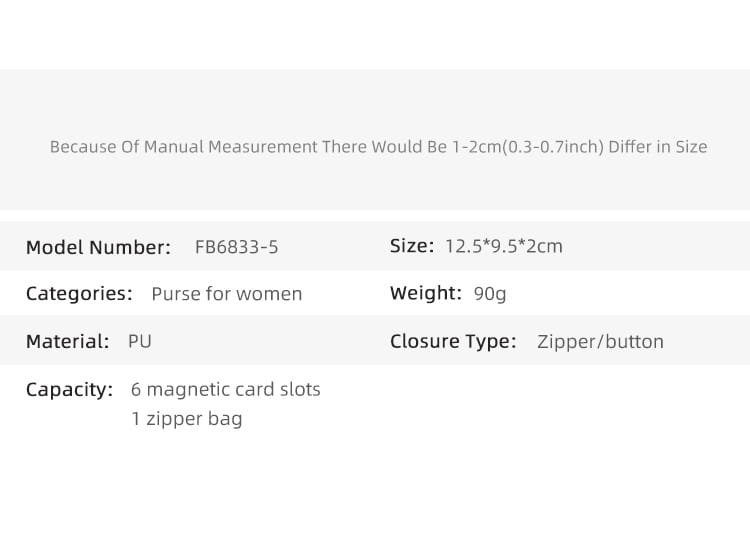Select the "Material:" label

click(68, 342)
